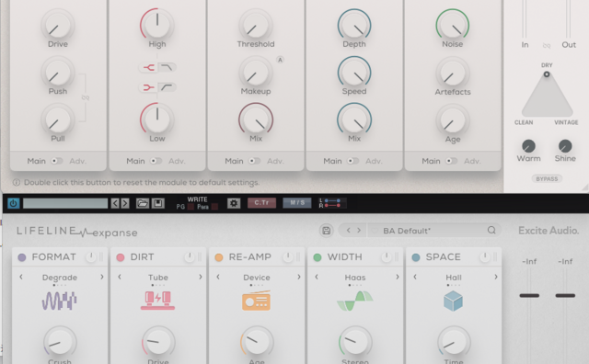Viewport: 589px width, 364px height.
Task: Toggle the link icon between In and Out
Action: pos(547,45)
